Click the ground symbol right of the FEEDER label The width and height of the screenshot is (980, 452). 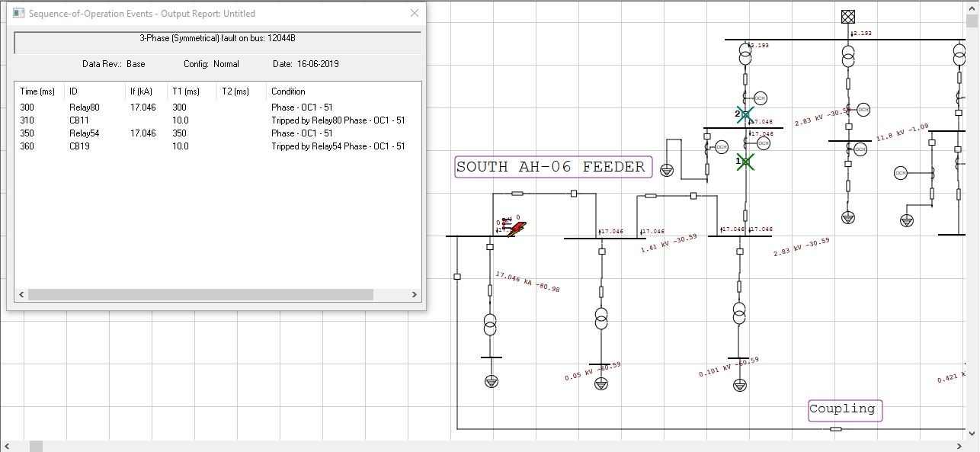[x=667, y=170]
